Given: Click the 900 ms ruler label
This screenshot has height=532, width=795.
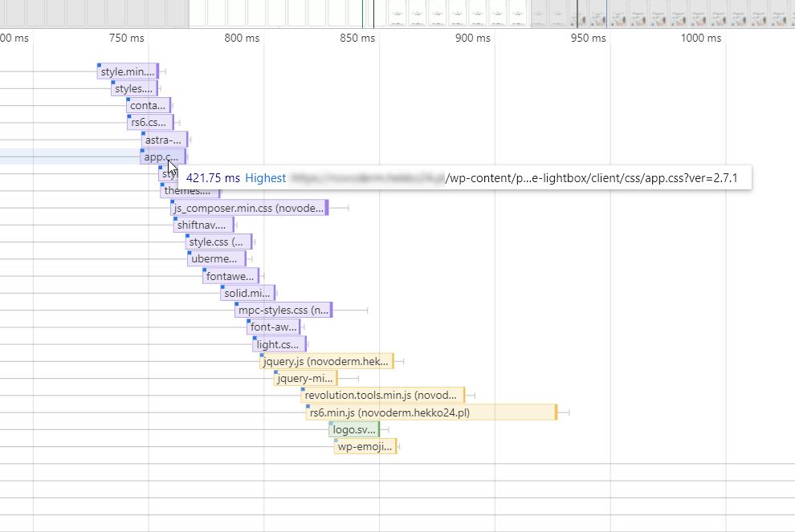Looking at the screenshot, I should pos(473,38).
